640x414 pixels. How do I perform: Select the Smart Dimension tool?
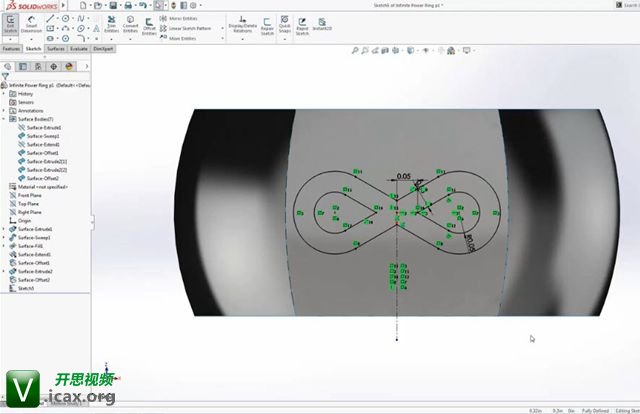pyautogui.click(x=32, y=24)
